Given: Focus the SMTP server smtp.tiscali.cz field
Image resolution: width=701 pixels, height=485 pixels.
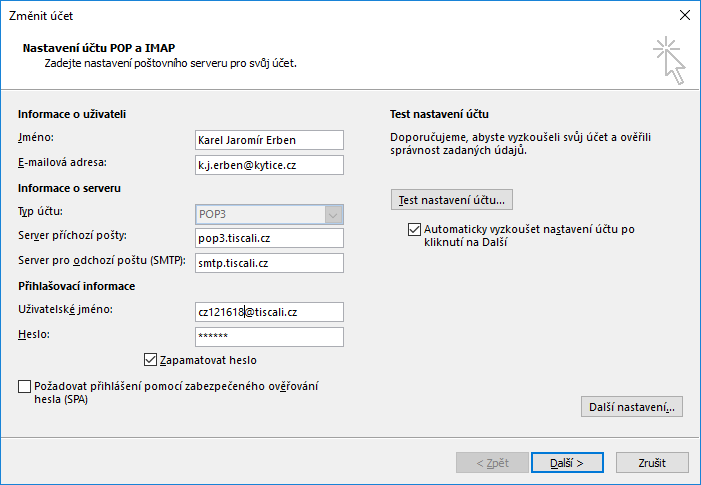Looking at the screenshot, I should point(269,263).
